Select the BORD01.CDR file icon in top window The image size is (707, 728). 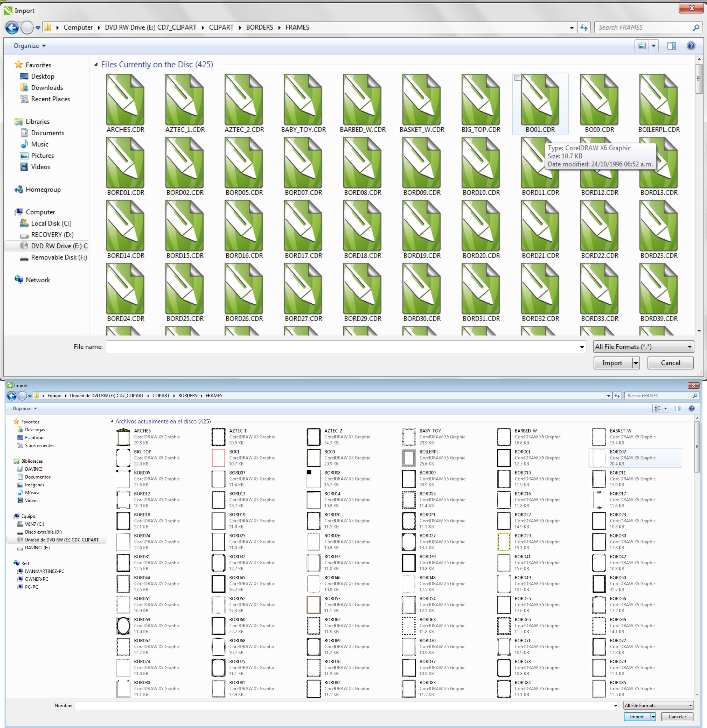[x=125, y=163]
